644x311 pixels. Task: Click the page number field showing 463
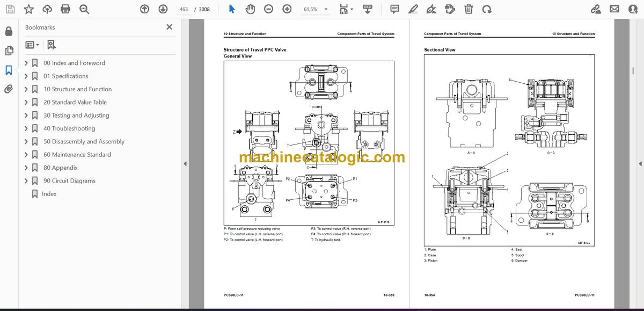(183, 9)
